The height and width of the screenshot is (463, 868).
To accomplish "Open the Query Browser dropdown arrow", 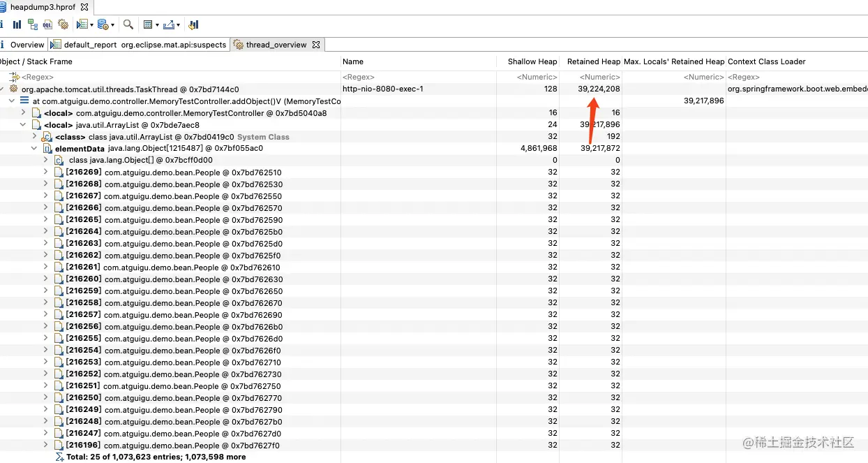I will 112,25.
